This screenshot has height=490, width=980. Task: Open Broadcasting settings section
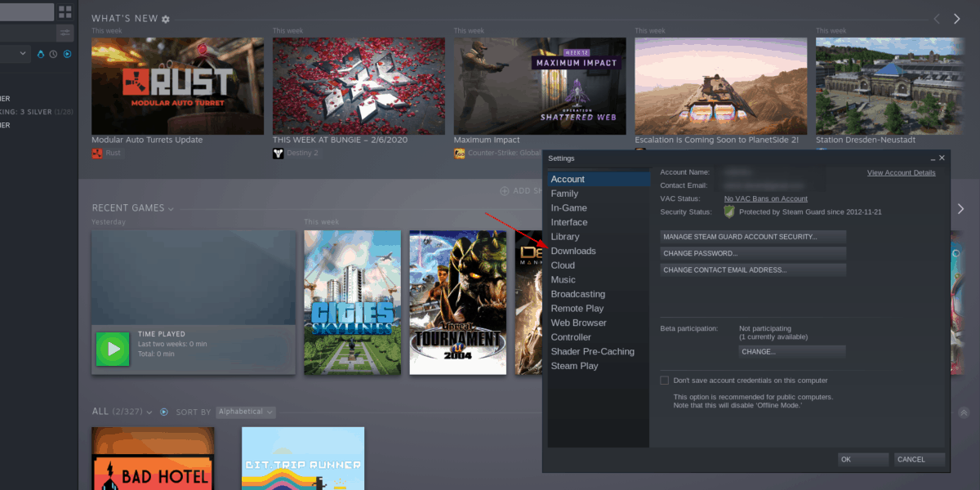[599, 294]
